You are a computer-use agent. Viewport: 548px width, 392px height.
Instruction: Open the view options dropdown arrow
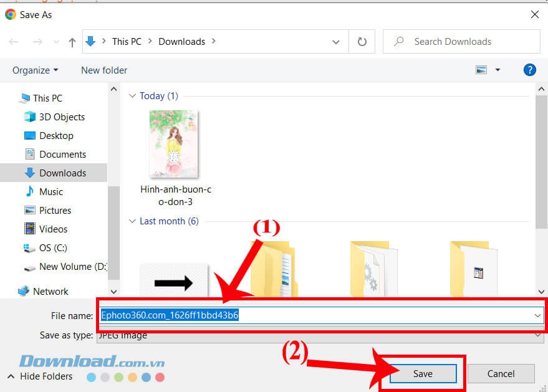click(x=498, y=70)
